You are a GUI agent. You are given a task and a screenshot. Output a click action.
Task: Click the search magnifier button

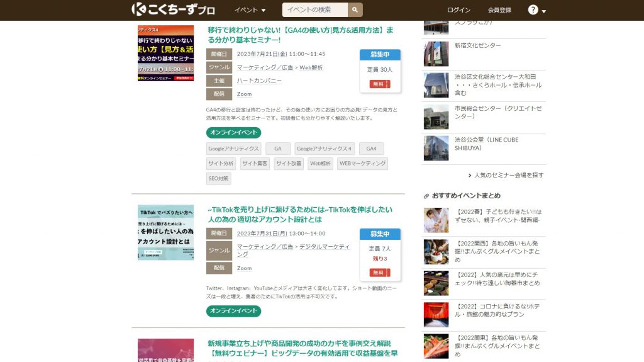[x=355, y=9]
